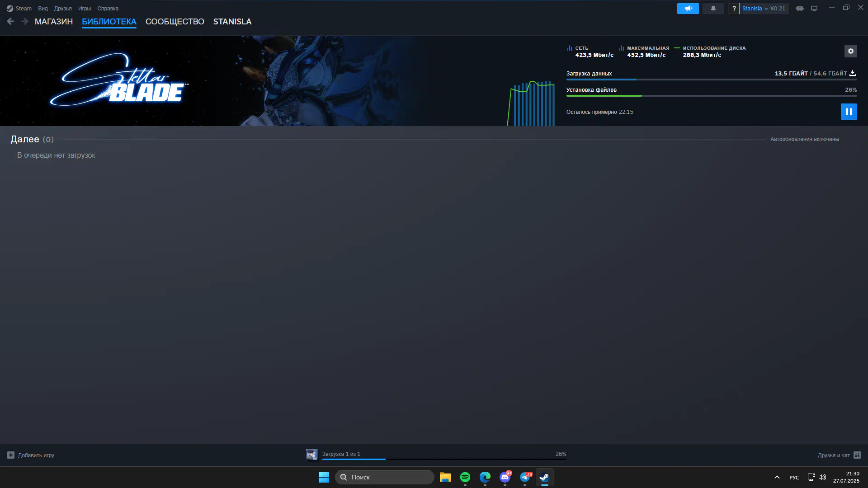868x488 pixels.
Task: Click the bottom download progress bar
Action: (x=444, y=459)
